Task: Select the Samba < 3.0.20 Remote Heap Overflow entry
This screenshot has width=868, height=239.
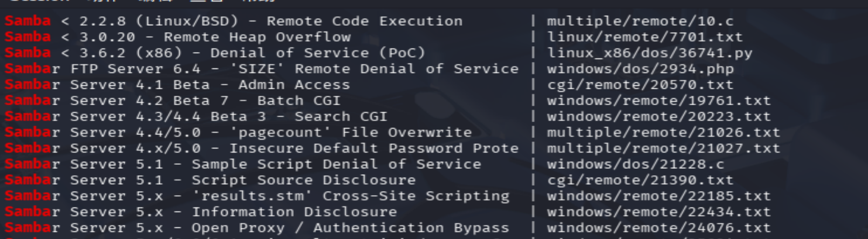Action: [x=178, y=37]
